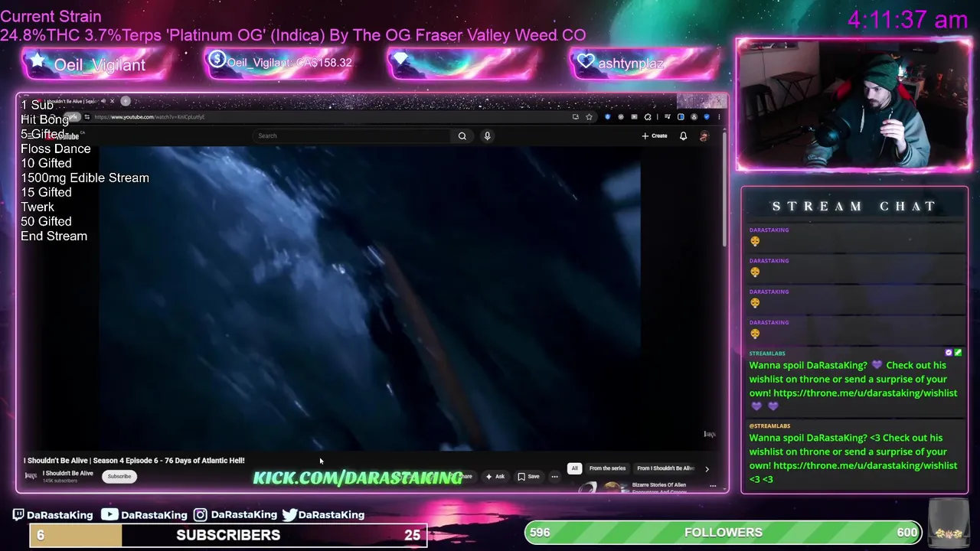Click the Oeil_Vigilant CA$158.32 donation badge
Screen dimensions: 980x551
(x=279, y=63)
